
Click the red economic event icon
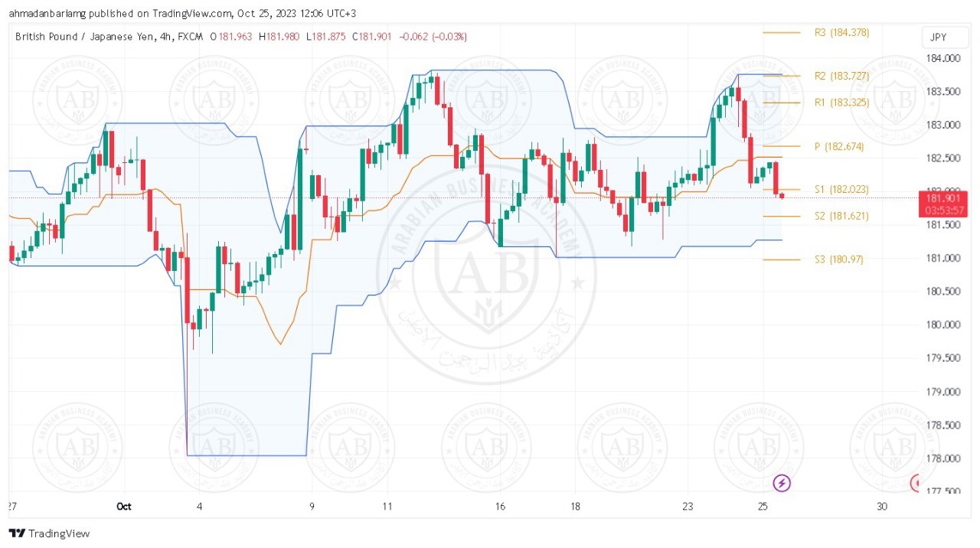916,483
